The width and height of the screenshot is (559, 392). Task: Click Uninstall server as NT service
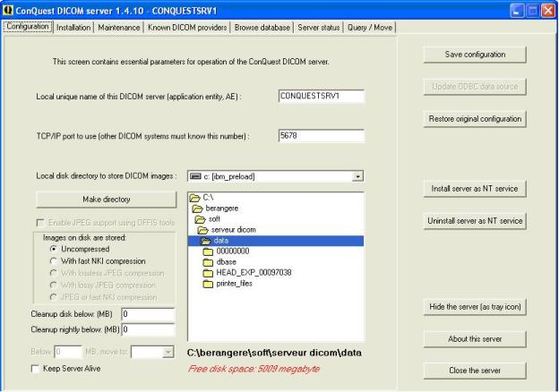click(x=475, y=221)
